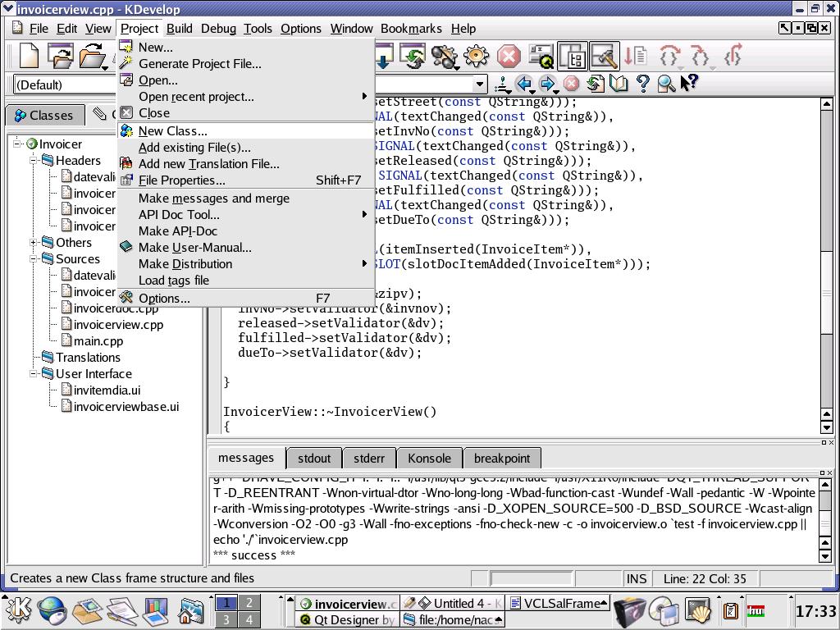The width and height of the screenshot is (840, 630).
Task: Open the documentation book icon
Action: click(x=619, y=84)
